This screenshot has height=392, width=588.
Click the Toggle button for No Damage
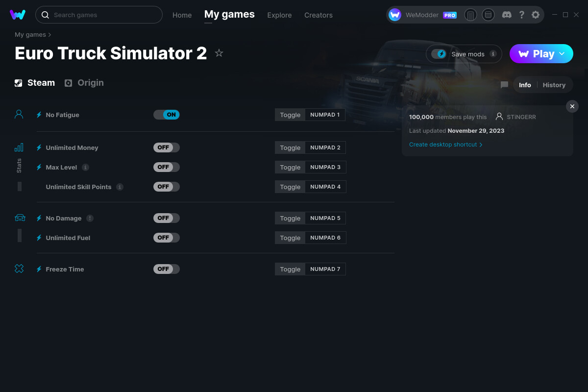point(290,218)
